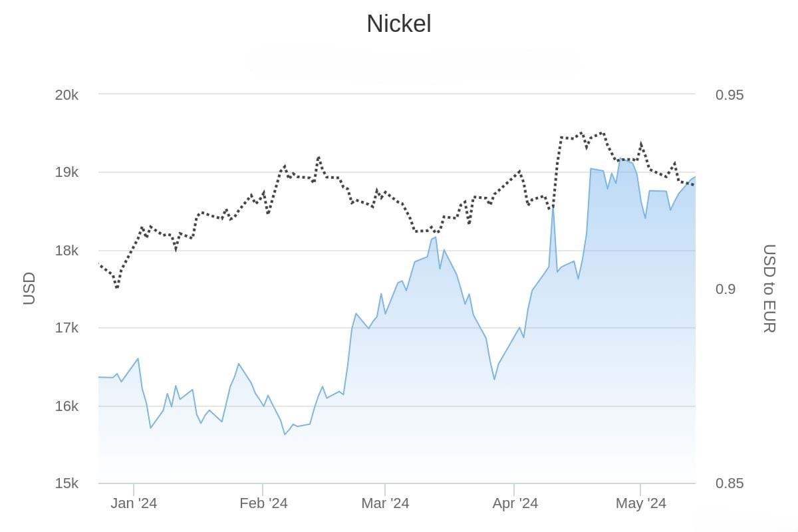Select the 0.9 right axis label
Viewport: 798px width, 532px height.
[x=726, y=289]
